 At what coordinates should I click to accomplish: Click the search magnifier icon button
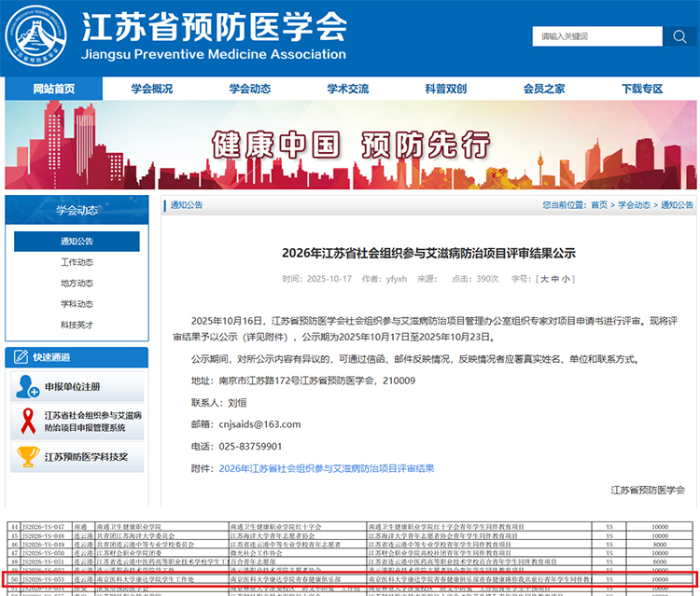(x=679, y=36)
